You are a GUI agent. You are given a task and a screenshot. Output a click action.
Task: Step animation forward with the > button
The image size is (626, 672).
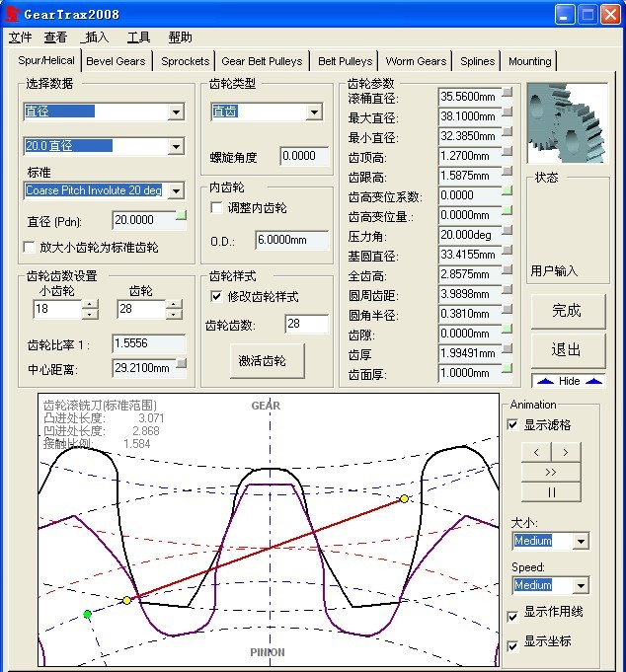click(x=566, y=453)
